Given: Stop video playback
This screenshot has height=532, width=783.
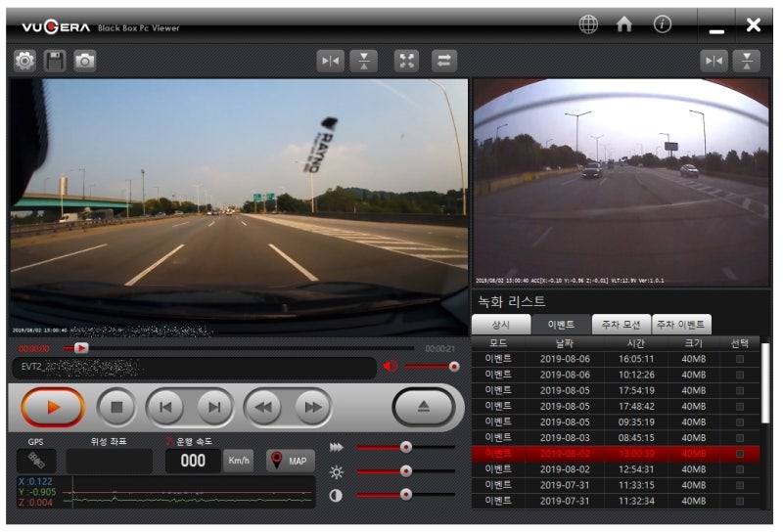Looking at the screenshot, I should 116,407.
